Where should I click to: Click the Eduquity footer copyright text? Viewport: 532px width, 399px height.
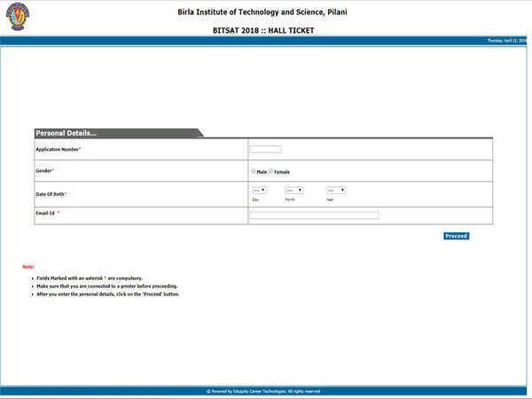click(x=263, y=391)
